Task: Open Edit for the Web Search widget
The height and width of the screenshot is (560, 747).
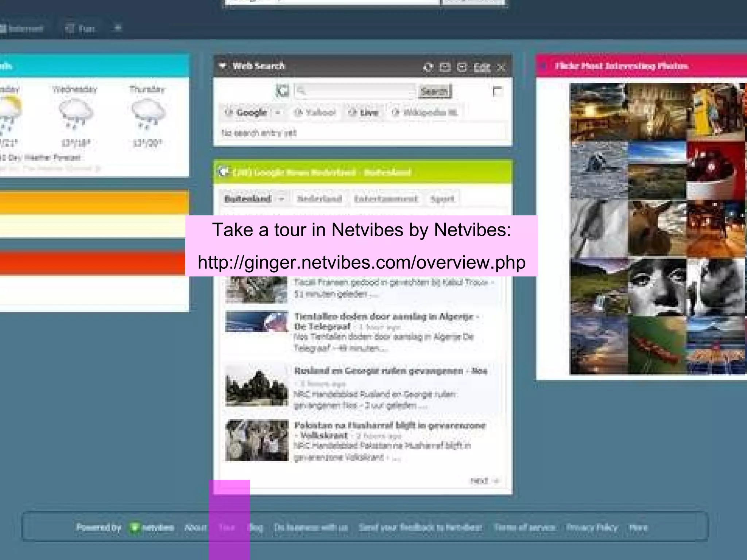Action: (481, 67)
